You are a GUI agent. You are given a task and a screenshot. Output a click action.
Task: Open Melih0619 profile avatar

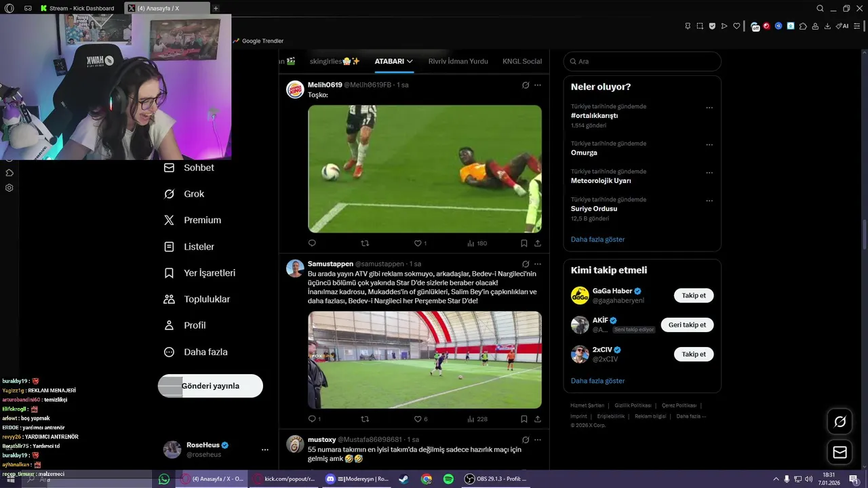295,89
